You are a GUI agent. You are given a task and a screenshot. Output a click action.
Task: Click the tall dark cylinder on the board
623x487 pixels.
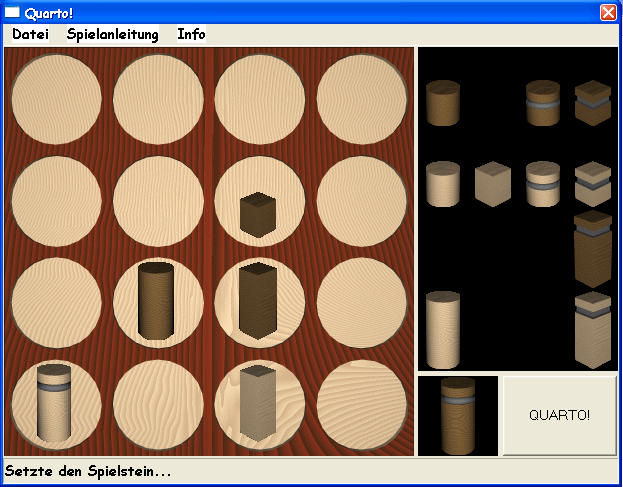(x=156, y=301)
